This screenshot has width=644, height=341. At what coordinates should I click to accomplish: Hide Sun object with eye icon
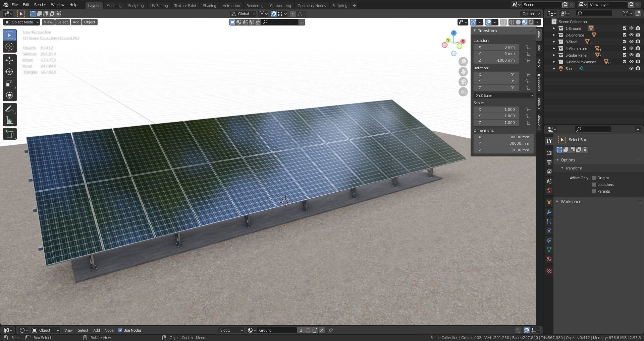click(631, 68)
